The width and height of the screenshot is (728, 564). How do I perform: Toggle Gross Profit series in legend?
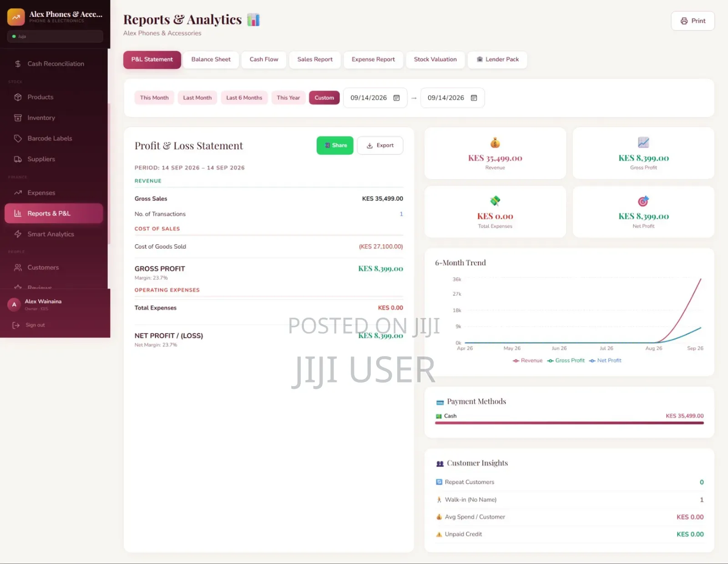(x=566, y=361)
